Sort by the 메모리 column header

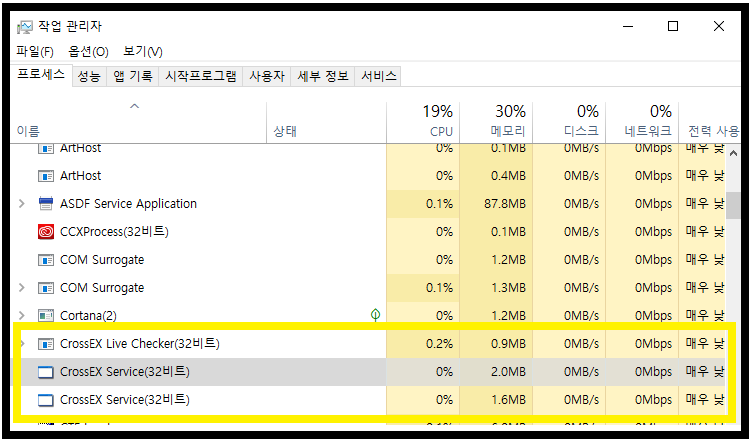[496, 122]
